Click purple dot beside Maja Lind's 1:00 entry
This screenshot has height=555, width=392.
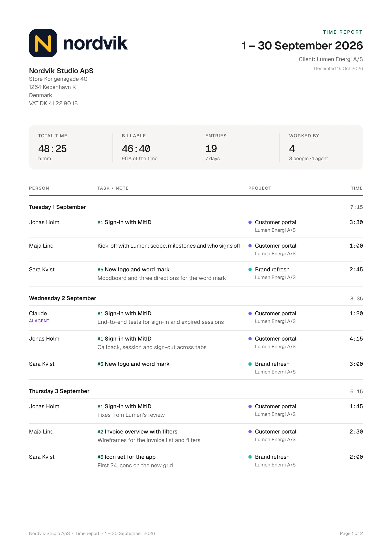coord(250,246)
